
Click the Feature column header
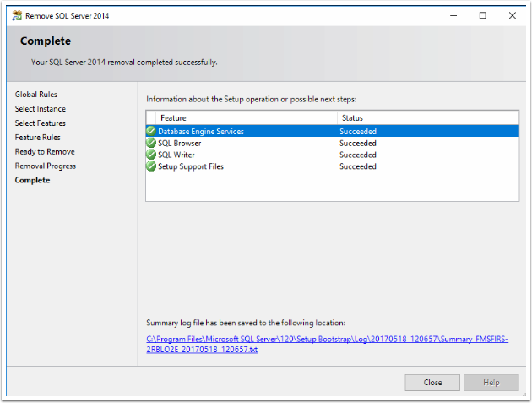point(247,117)
